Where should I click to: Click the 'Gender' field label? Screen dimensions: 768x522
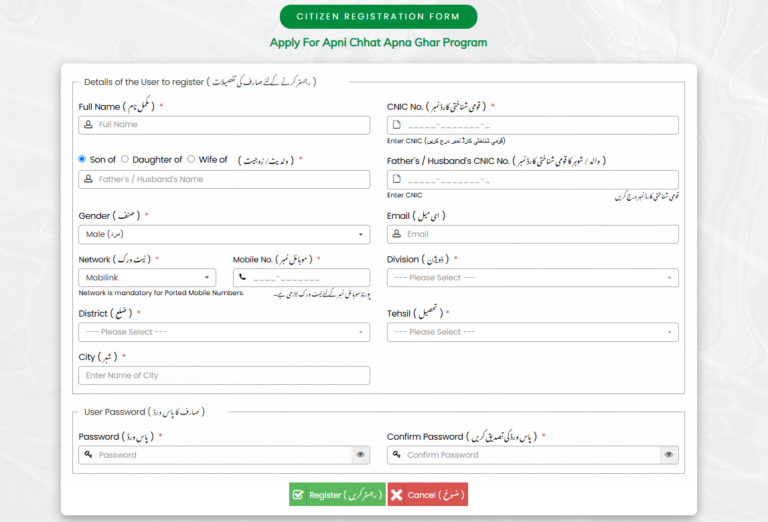(x=109, y=215)
